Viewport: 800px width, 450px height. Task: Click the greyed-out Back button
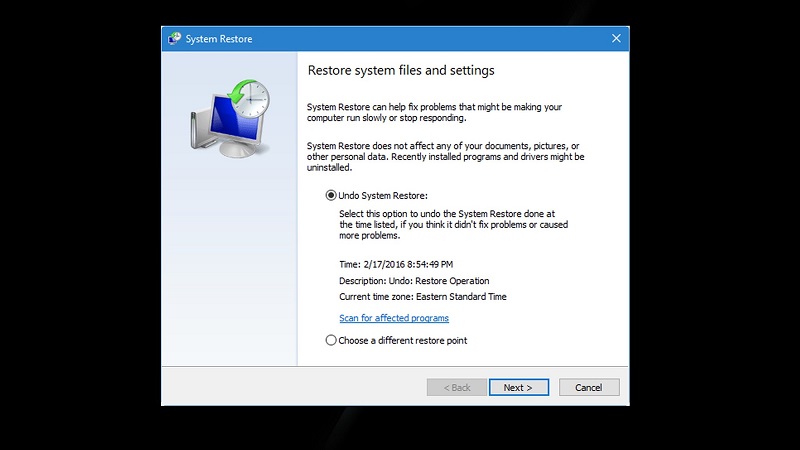pos(457,387)
